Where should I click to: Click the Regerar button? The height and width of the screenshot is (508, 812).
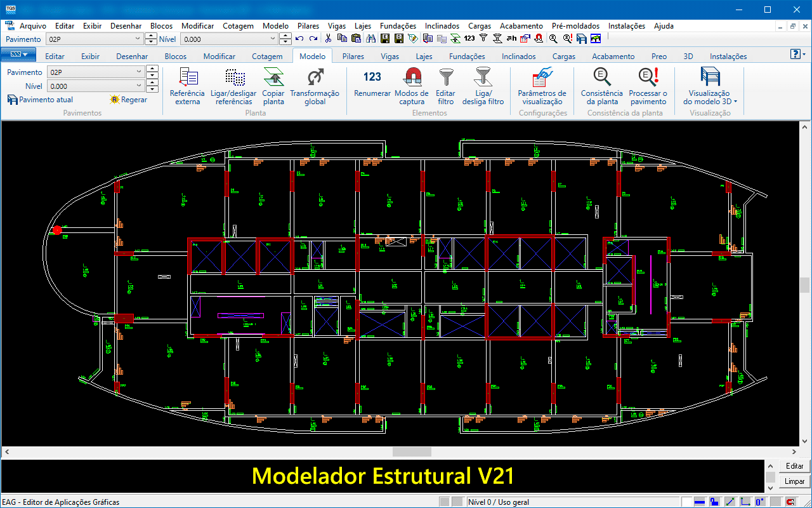(x=129, y=100)
